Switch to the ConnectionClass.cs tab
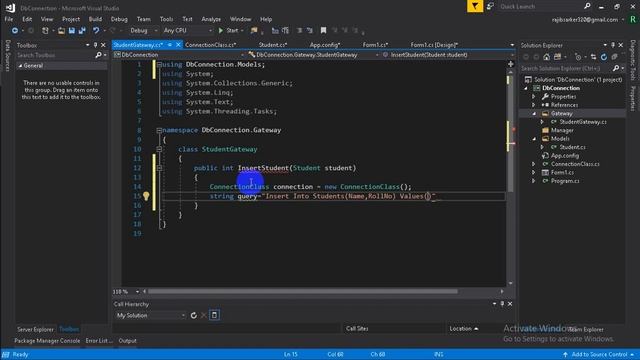Image resolution: width=640 pixels, height=360 pixels. coord(211,45)
